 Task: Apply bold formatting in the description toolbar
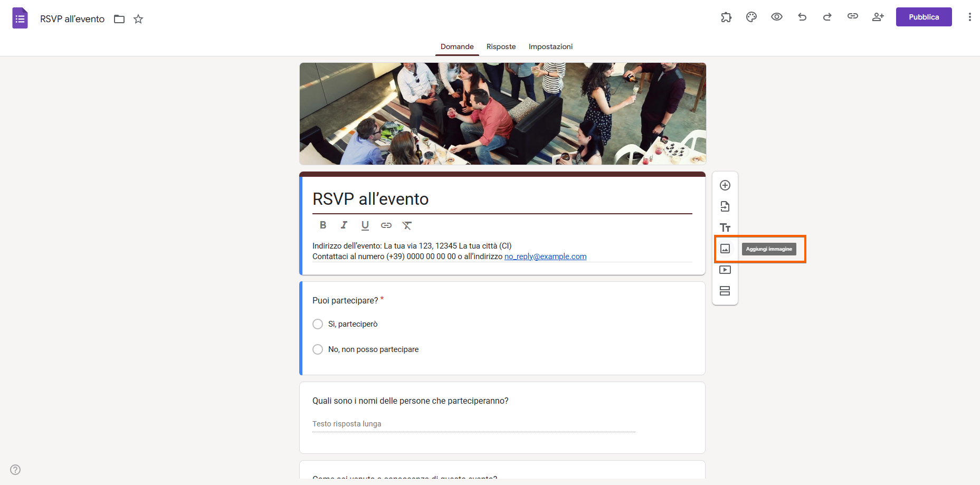tap(322, 225)
